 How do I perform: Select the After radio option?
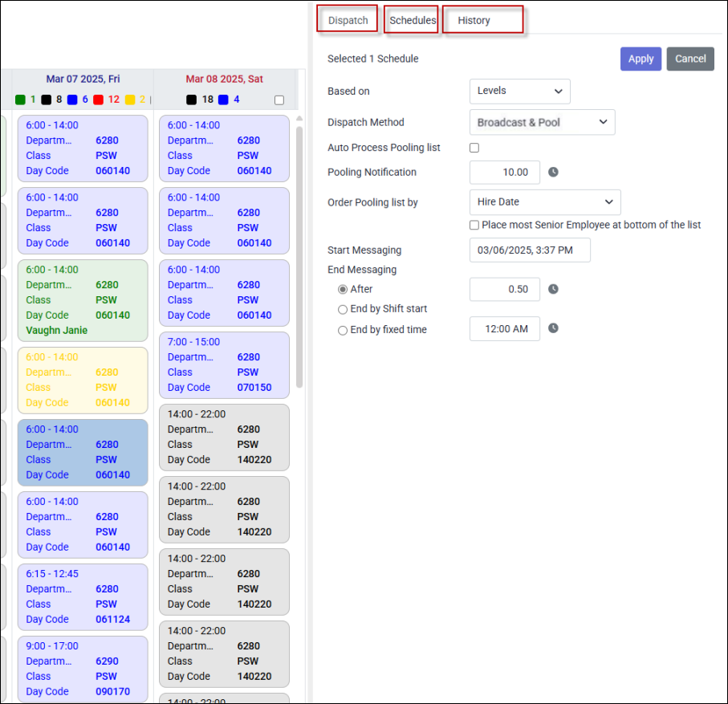[343, 289]
